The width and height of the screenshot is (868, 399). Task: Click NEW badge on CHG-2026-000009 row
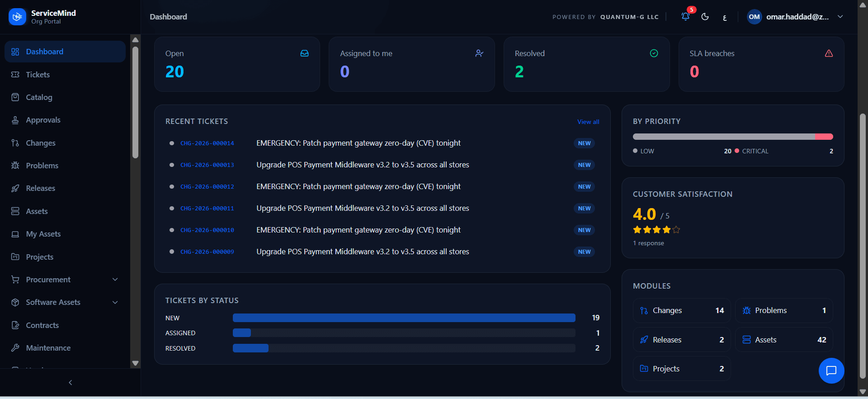[584, 252]
